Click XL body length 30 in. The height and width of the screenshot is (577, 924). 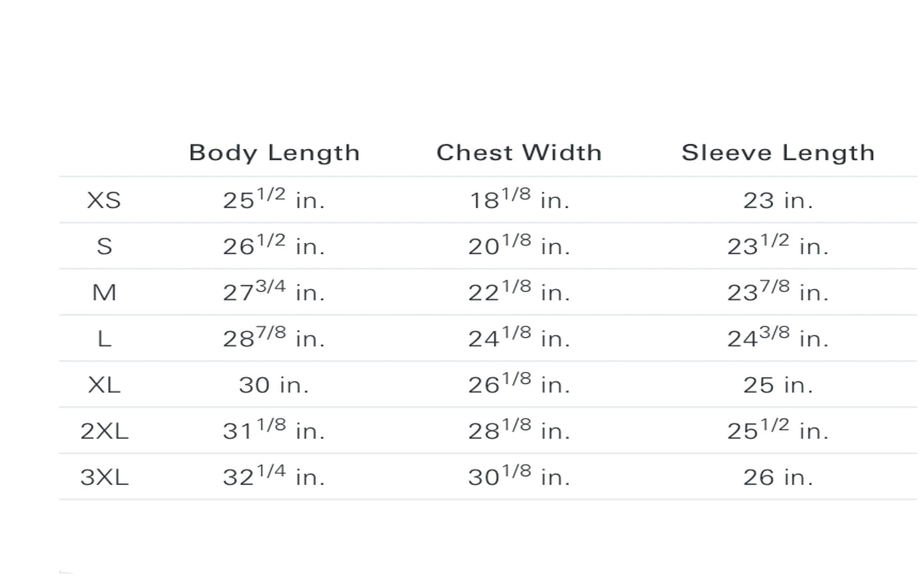(274, 385)
